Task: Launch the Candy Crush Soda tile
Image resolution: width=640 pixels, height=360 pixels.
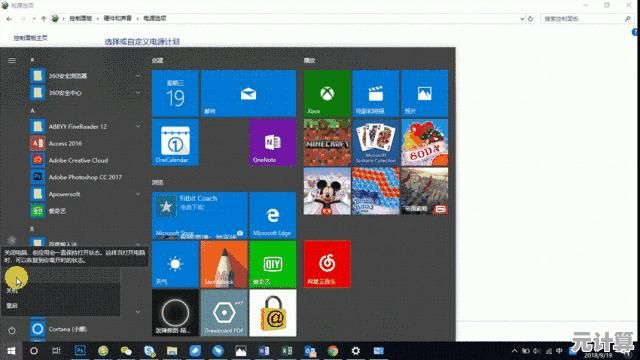Action: tap(424, 142)
